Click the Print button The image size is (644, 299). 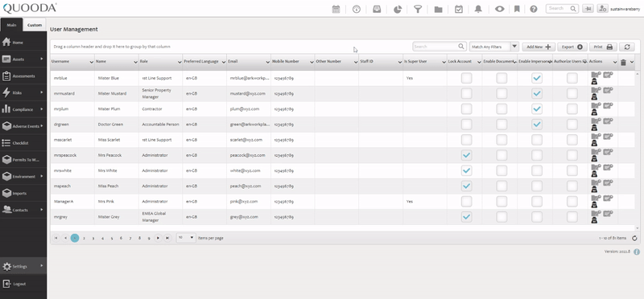click(603, 47)
